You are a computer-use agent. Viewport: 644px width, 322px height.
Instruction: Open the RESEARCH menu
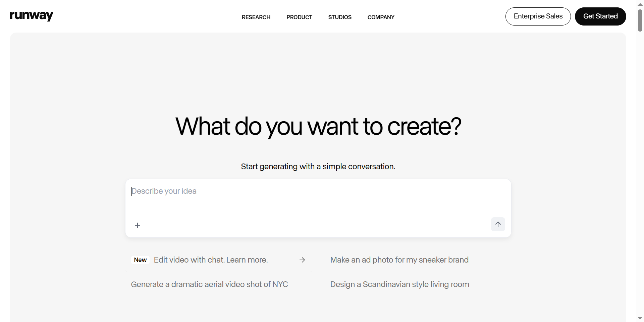coord(256,17)
